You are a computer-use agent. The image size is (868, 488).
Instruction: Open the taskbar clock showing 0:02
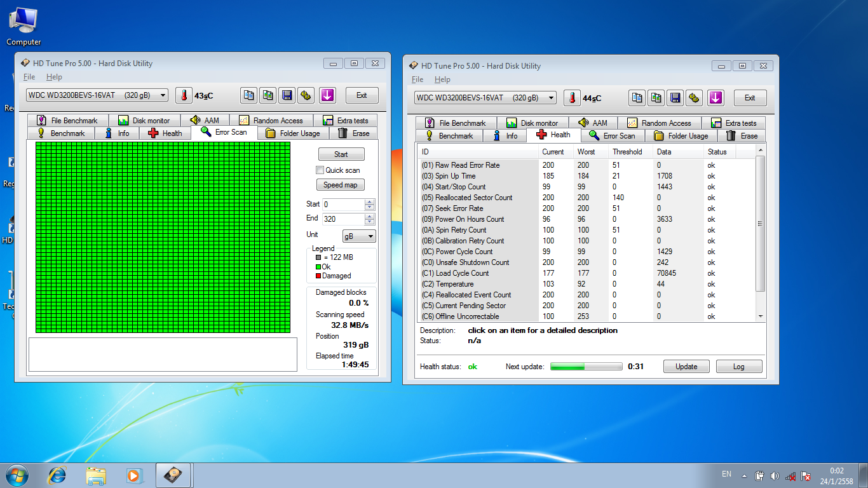pyautogui.click(x=837, y=476)
